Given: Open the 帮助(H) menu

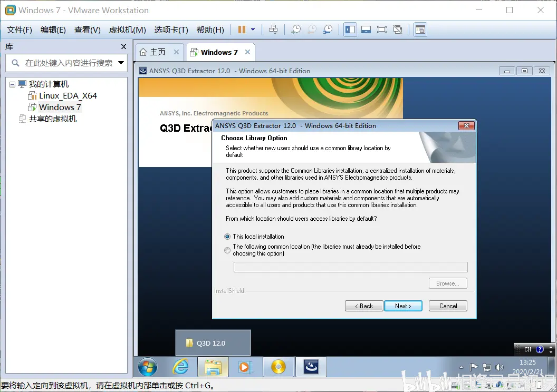Looking at the screenshot, I should pos(210,30).
